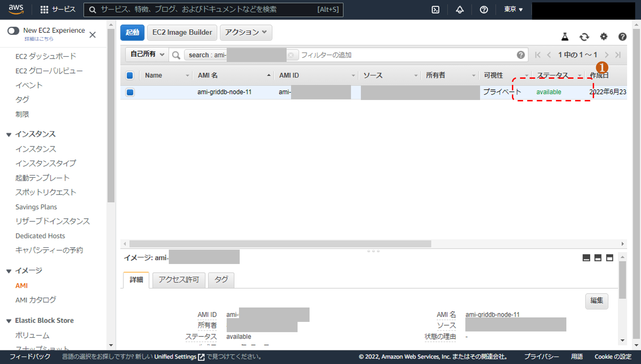This screenshot has width=641, height=364.
Task: Toggle the New EC2 Experience switch
Action: 13,31
